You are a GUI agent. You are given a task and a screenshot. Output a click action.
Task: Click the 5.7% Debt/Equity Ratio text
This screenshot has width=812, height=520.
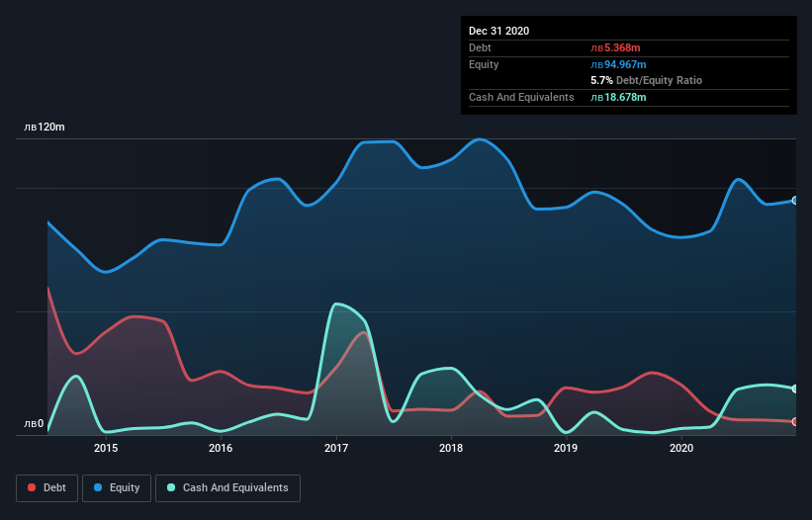pos(646,81)
